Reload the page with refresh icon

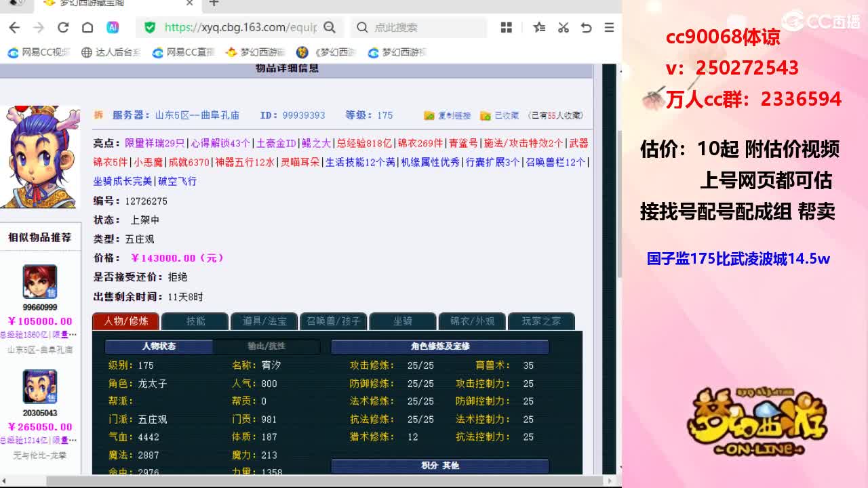click(x=63, y=27)
